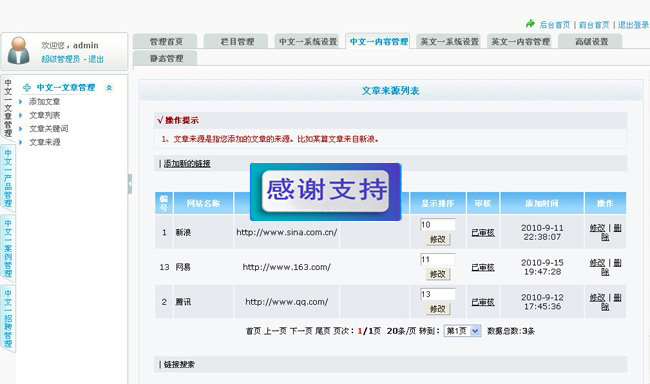This screenshot has width=650, height=384.
Task: Click sort order field for 新浪 row
Action: pos(438,225)
